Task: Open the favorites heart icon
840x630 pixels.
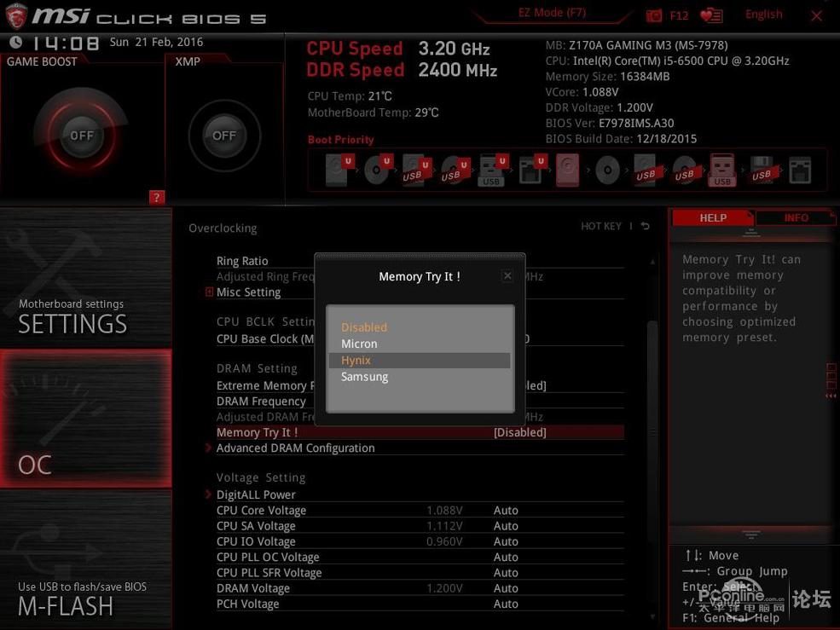Action: pyautogui.click(x=711, y=15)
